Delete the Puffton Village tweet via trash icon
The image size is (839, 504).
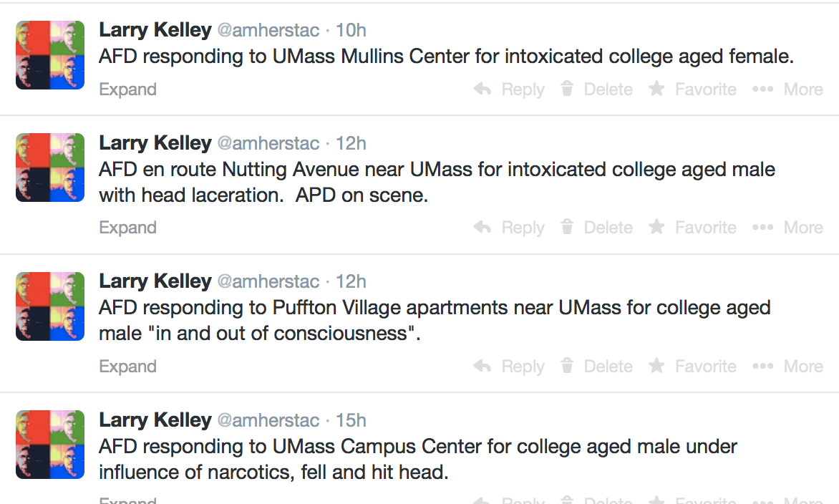coord(567,367)
